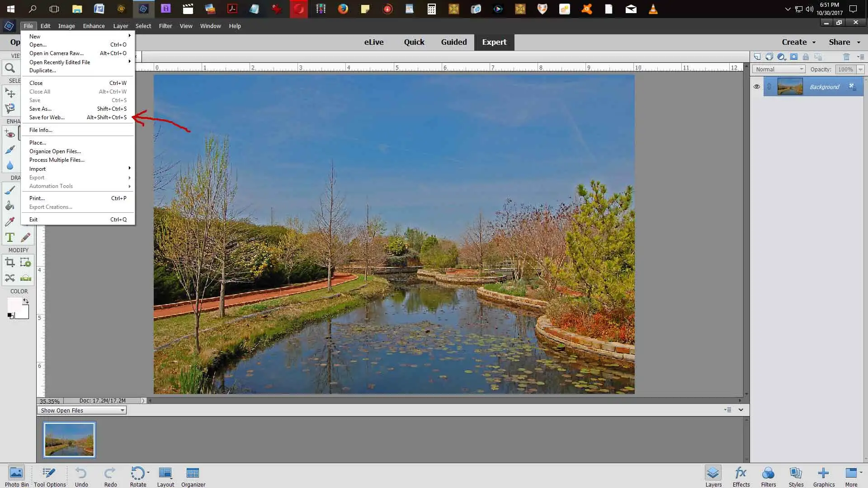Select the Move tool
This screenshot has width=868, height=488.
pos(10,93)
